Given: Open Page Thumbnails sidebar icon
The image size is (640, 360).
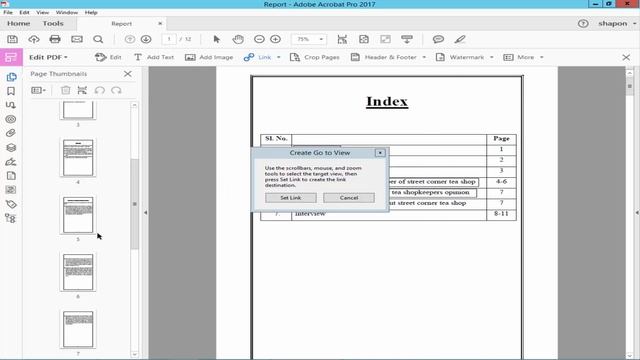Looking at the screenshot, I should [x=11, y=77].
